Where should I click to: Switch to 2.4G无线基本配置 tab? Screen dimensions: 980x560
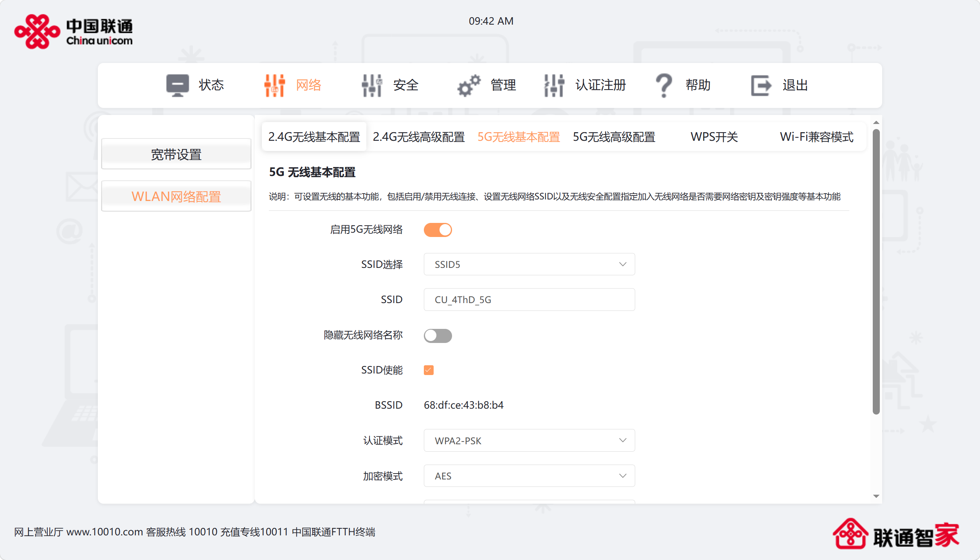click(x=314, y=137)
